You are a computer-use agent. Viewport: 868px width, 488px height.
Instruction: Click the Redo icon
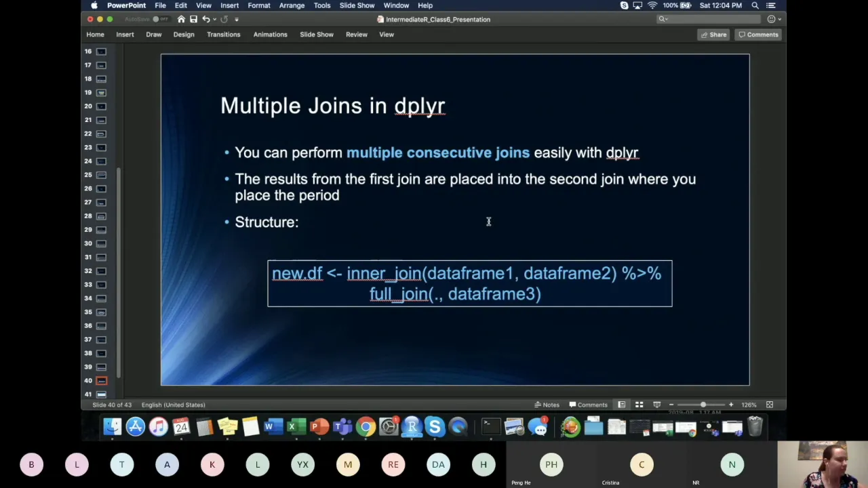(x=224, y=19)
